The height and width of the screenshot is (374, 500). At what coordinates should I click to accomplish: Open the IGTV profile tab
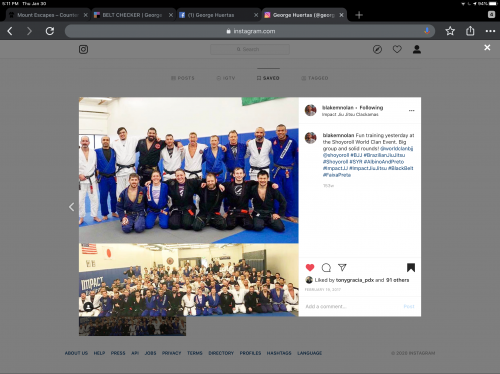point(226,78)
